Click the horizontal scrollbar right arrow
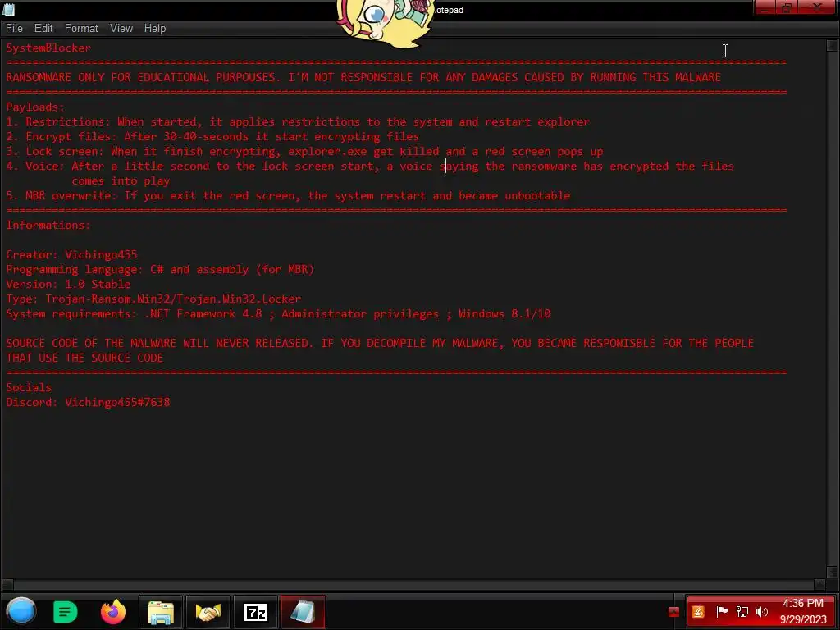 [x=819, y=584]
